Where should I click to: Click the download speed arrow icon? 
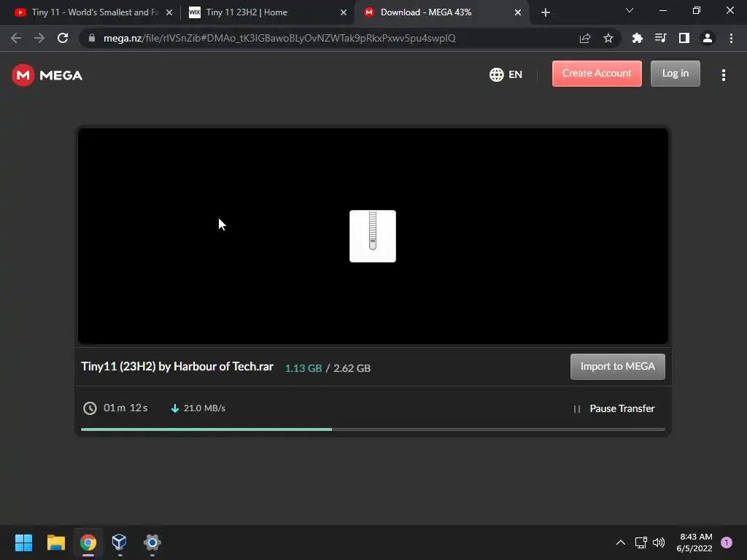tap(175, 408)
